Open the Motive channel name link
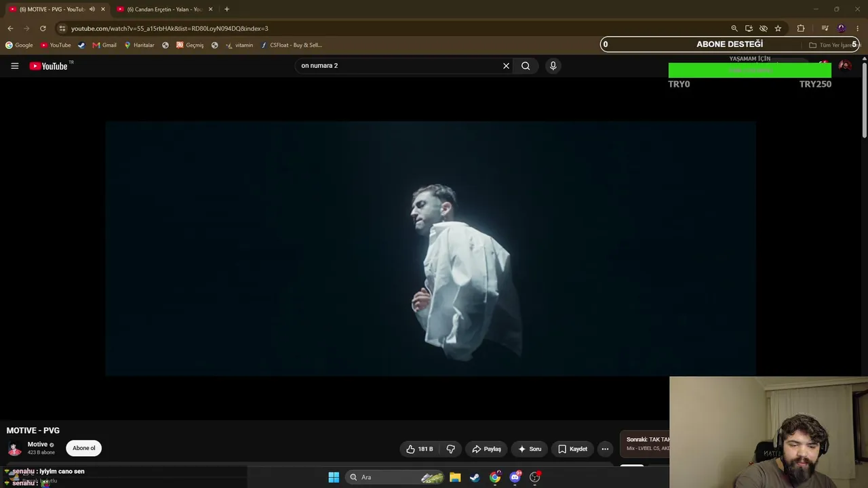The width and height of the screenshot is (868, 488). (37, 445)
